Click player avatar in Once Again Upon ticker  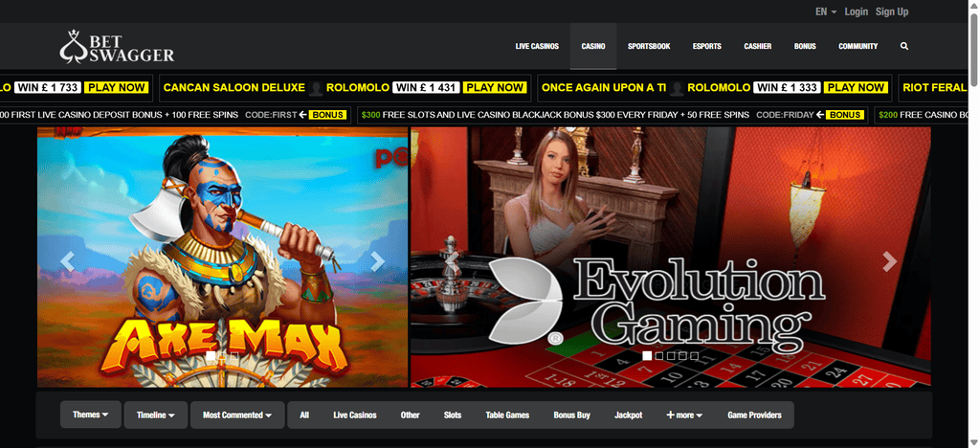(677, 88)
